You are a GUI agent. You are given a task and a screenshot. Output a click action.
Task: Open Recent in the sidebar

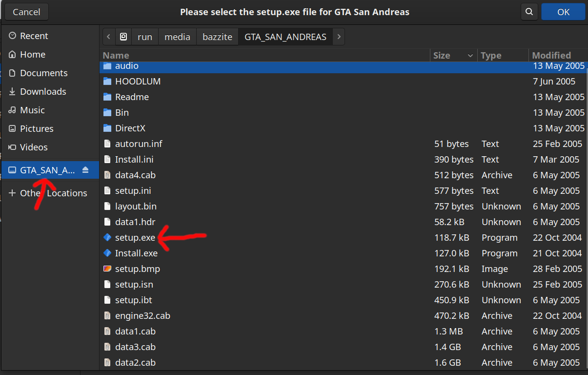tap(50, 36)
